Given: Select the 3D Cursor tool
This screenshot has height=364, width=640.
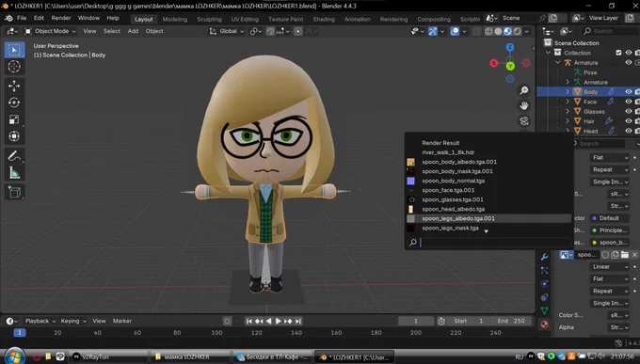Looking at the screenshot, I should pos(14,67).
